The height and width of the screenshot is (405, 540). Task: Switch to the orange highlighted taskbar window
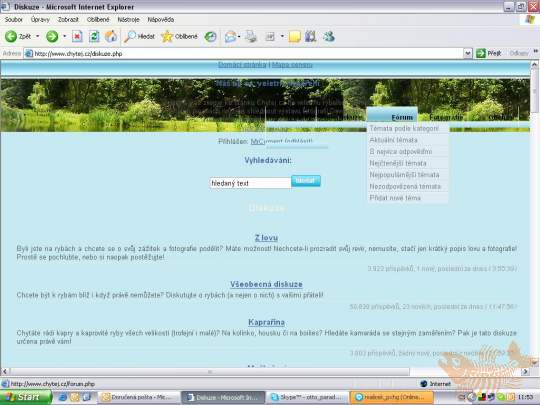392,397
